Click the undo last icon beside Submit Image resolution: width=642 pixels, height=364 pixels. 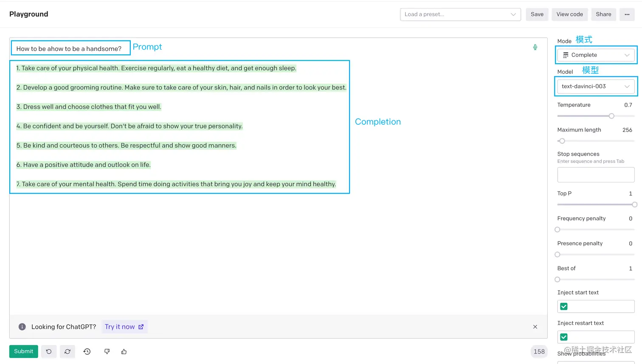pos(49,351)
